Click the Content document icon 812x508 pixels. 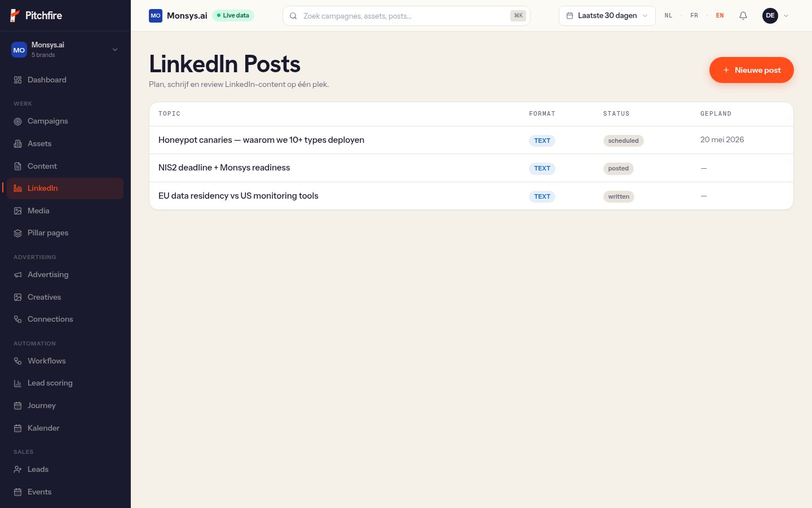point(18,167)
